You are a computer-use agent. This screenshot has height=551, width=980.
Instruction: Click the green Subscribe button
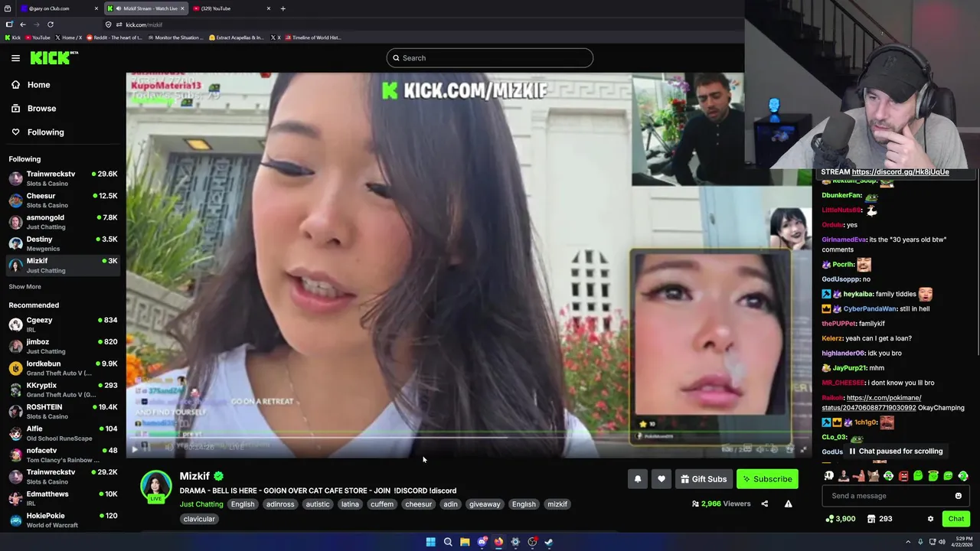[767, 479]
